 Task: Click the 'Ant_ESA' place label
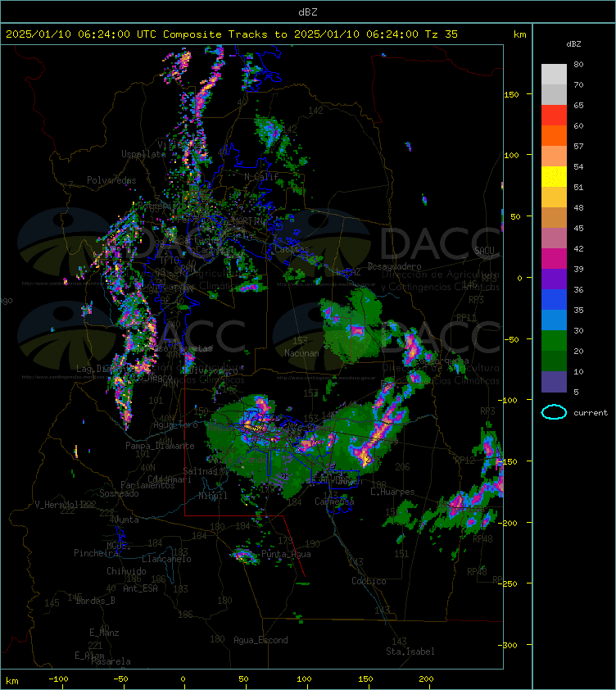click(x=140, y=588)
